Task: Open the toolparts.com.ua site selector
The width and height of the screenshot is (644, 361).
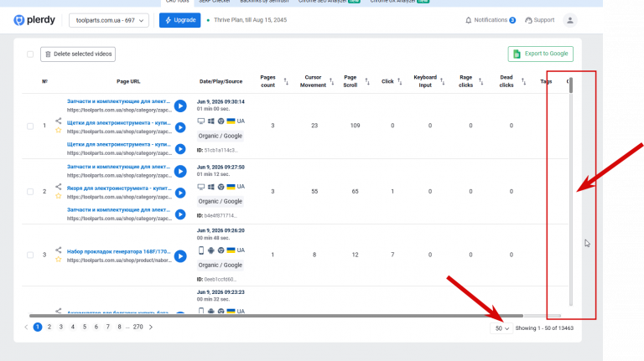Action: pyautogui.click(x=109, y=20)
